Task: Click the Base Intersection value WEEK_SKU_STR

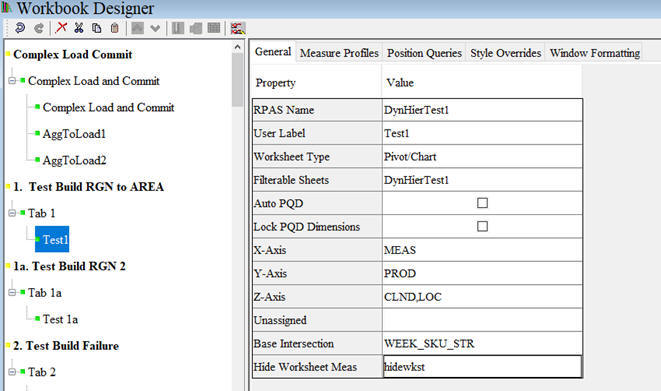Action: pyautogui.click(x=482, y=343)
